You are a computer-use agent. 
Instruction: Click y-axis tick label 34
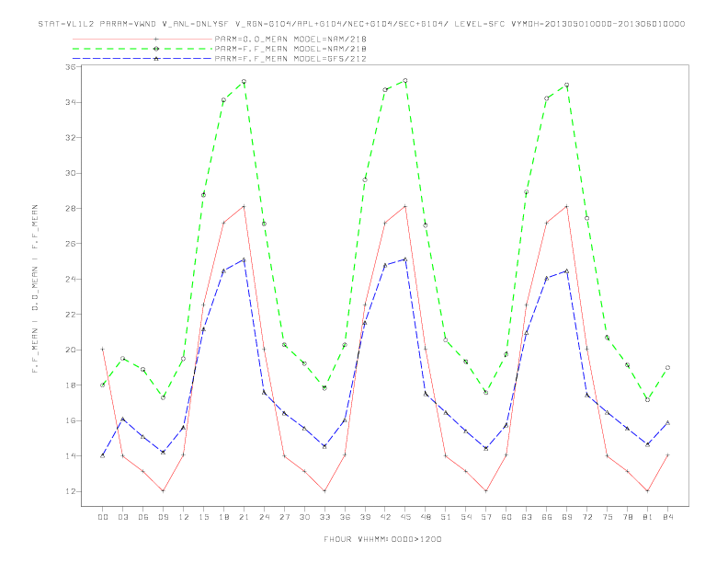point(70,102)
